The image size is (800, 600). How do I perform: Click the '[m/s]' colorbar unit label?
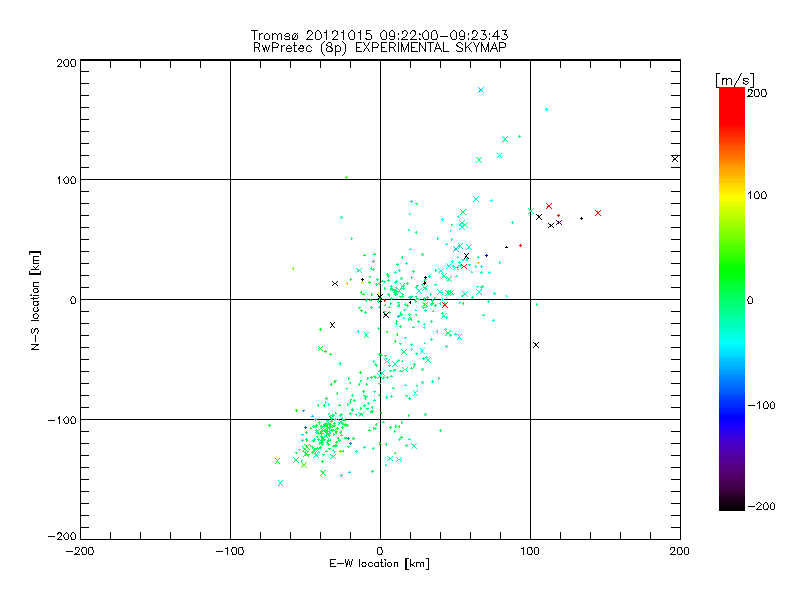click(x=735, y=80)
